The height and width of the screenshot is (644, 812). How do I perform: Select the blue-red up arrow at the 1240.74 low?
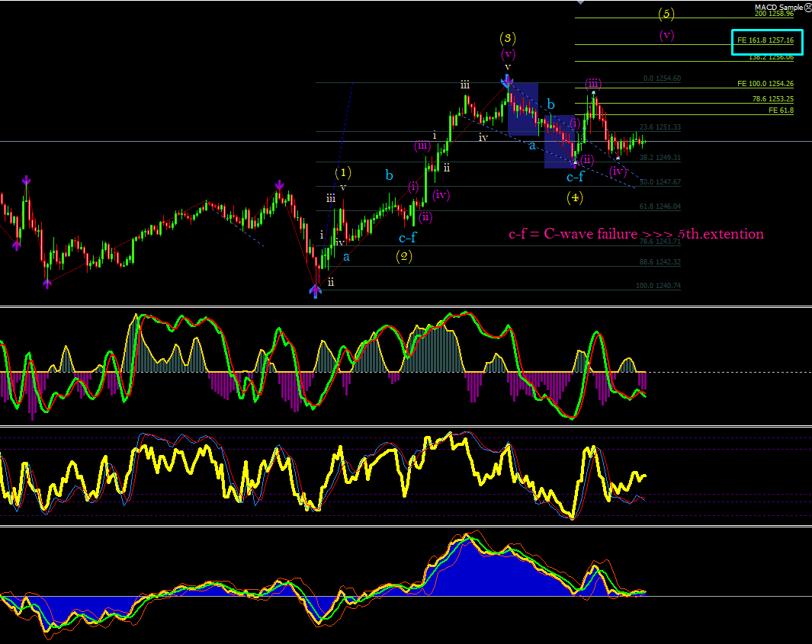tap(316, 291)
